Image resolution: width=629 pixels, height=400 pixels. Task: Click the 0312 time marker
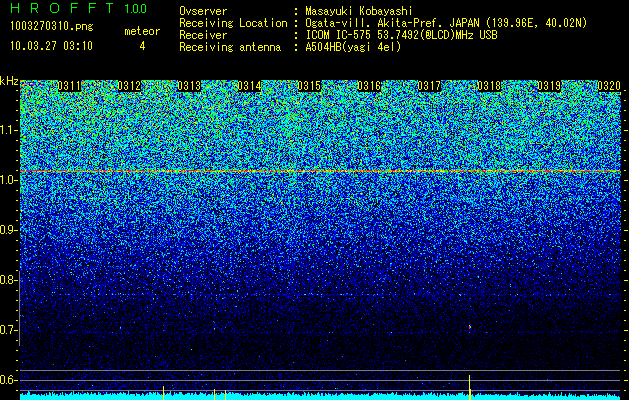pyautogui.click(x=129, y=86)
